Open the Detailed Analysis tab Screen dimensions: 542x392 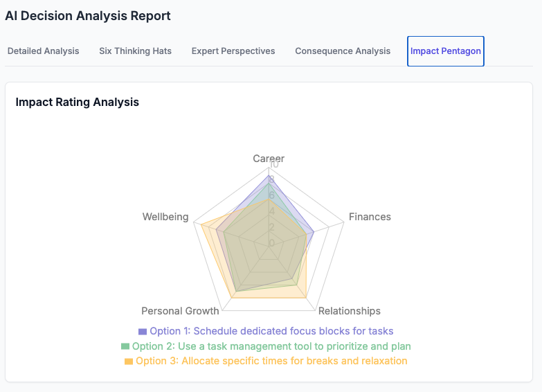pyautogui.click(x=43, y=51)
